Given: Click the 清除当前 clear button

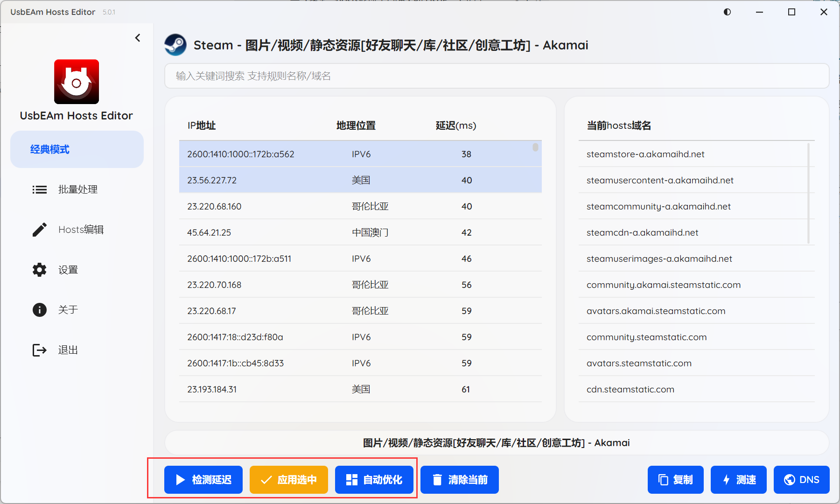Looking at the screenshot, I should (x=459, y=479).
